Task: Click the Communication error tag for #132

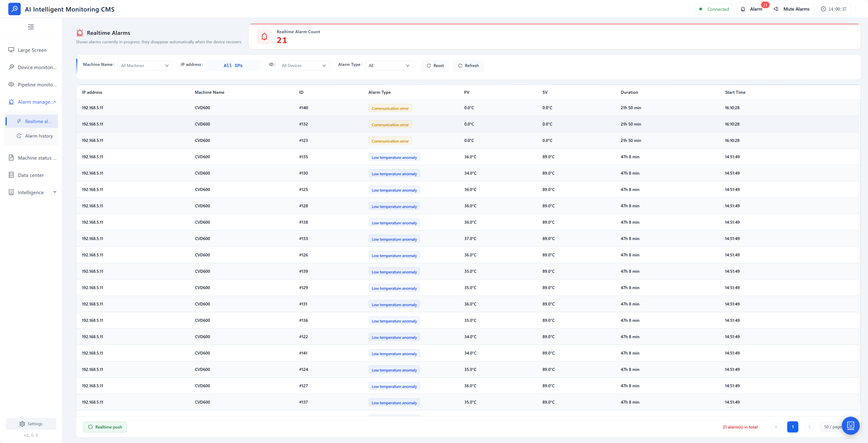Action: 390,124
